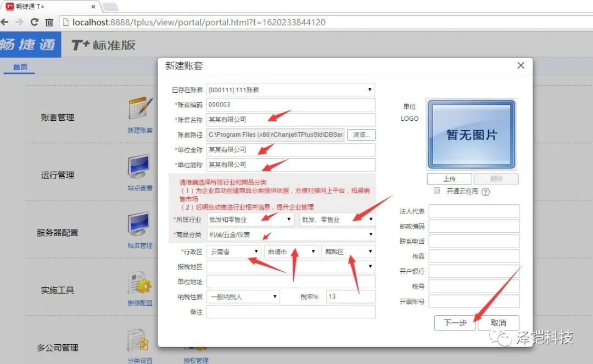Screen dimensions: 593x364
Task: Enable the 开通云应用 checkbox
Action: coord(437,191)
